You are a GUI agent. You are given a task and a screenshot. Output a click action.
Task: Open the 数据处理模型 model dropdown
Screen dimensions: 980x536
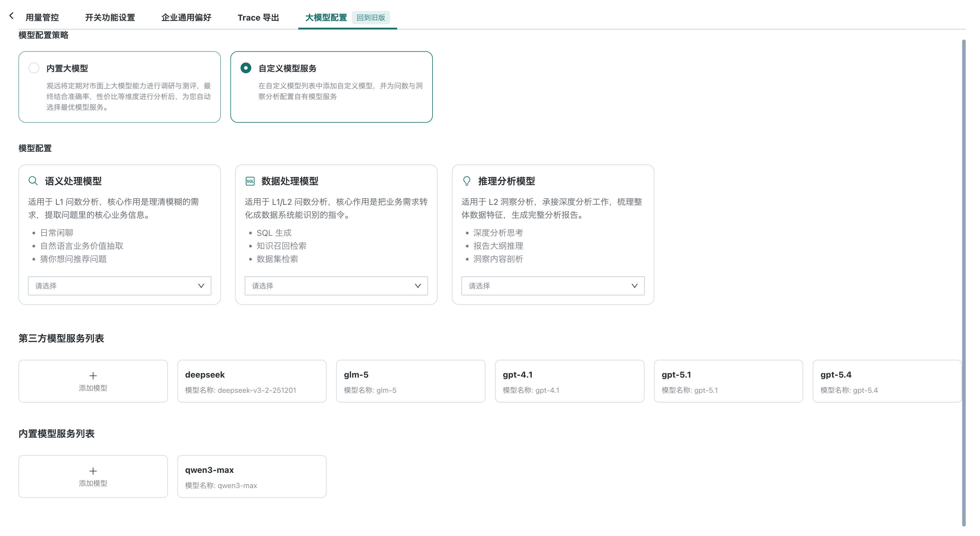[336, 286]
